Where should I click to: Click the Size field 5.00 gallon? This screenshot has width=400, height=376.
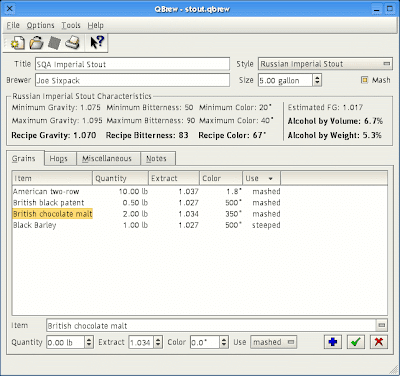pyautogui.click(x=285, y=80)
